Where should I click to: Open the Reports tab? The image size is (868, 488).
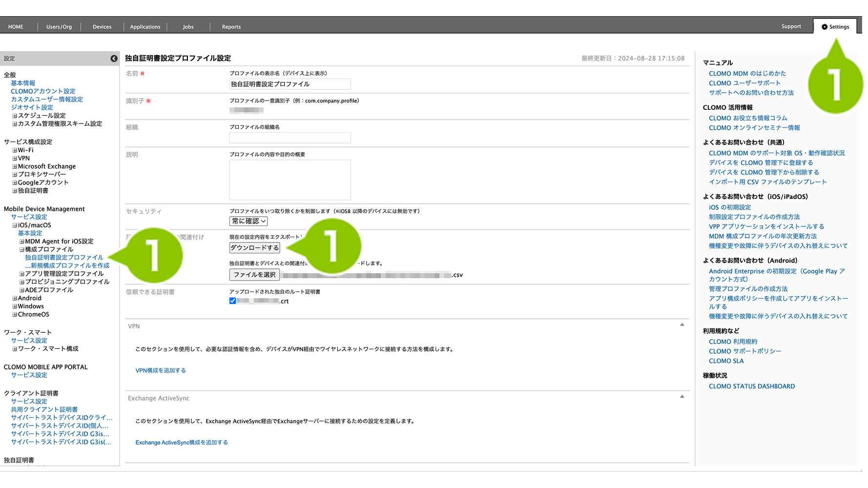click(231, 27)
